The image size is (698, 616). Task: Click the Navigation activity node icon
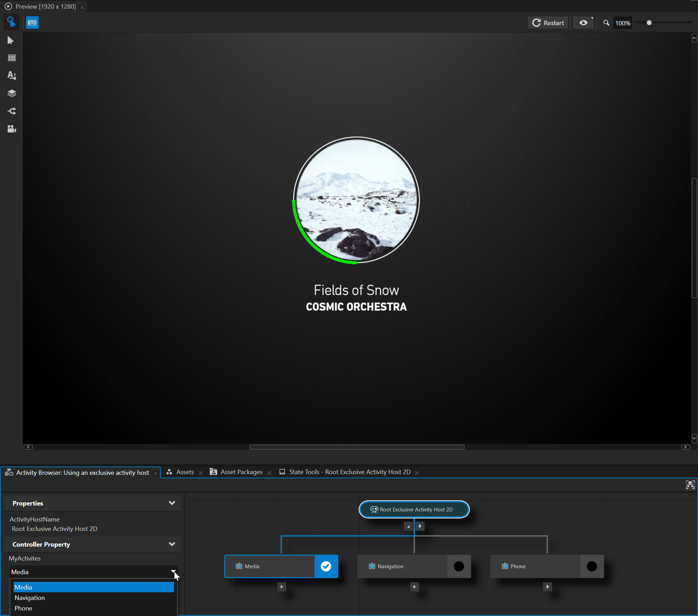coord(371,566)
